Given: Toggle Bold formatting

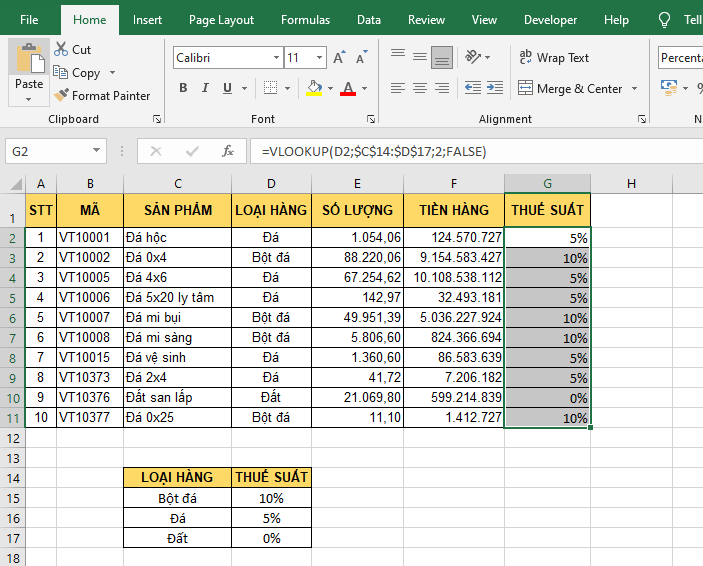Looking at the screenshot, I should (x=183, y=88).
